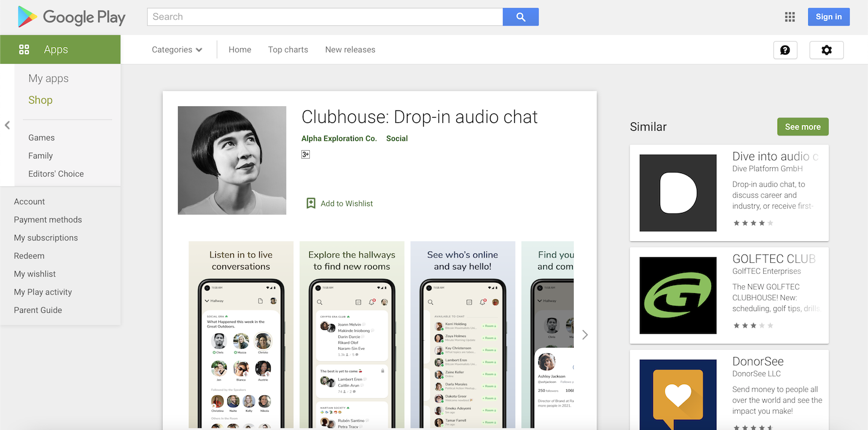
Task: Click GOLFTEC app star rating
Action: coord(753,326)
